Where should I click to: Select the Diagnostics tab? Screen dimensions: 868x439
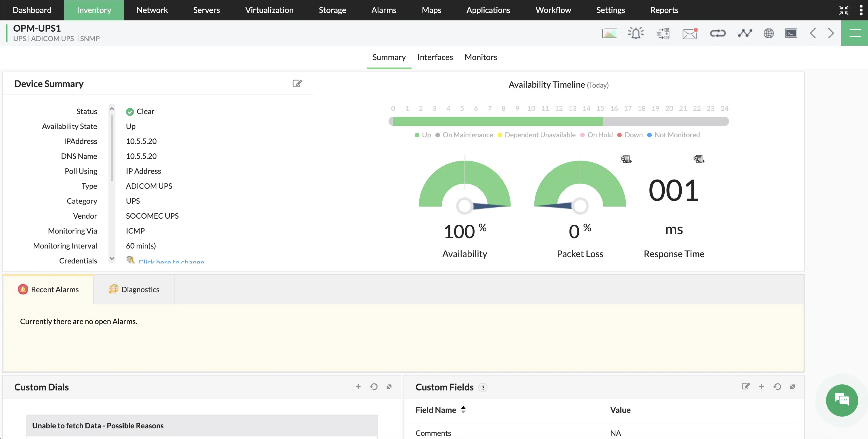click(x=134, y=289)
